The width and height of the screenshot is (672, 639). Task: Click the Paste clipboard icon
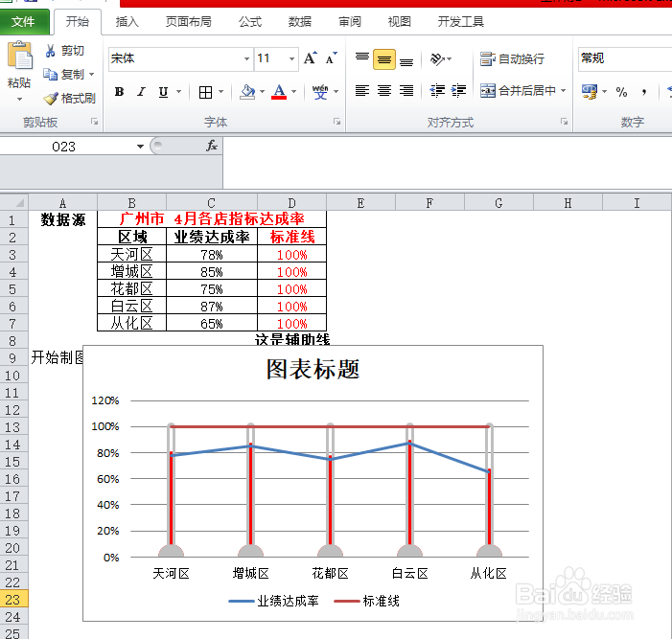tap(20, 56)
